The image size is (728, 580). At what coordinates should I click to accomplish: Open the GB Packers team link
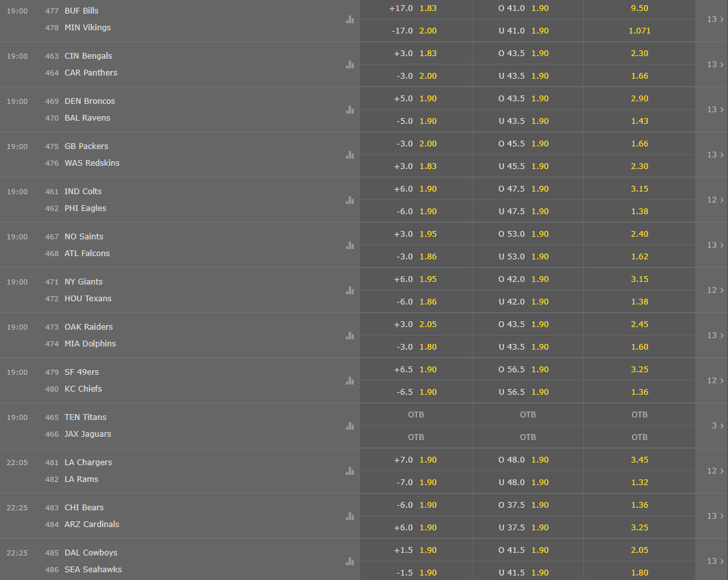click(86, 146)
